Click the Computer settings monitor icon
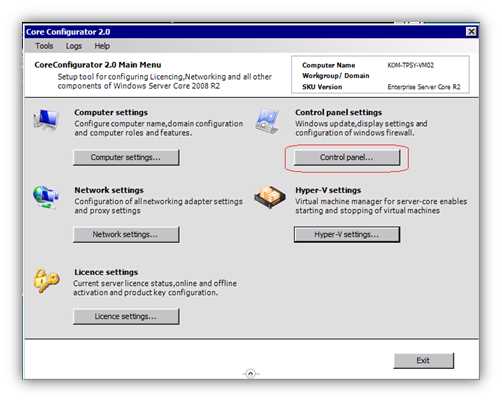502x402 pixels. click(x=46, y=119)
